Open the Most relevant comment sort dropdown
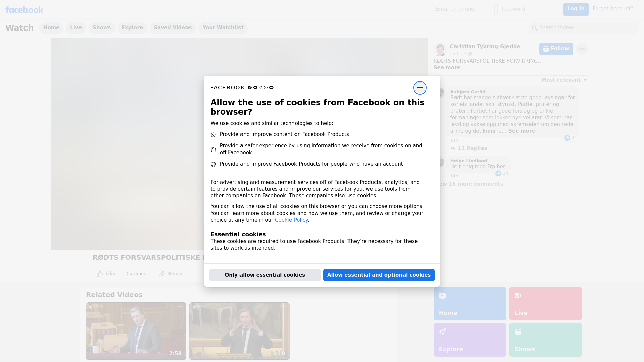This screenshot has height=362, width=644. tap(564, 80)
